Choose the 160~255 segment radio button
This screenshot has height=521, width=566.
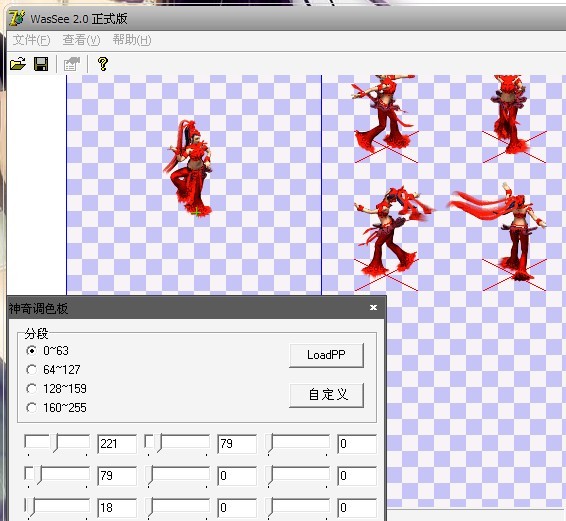point(31,408)
